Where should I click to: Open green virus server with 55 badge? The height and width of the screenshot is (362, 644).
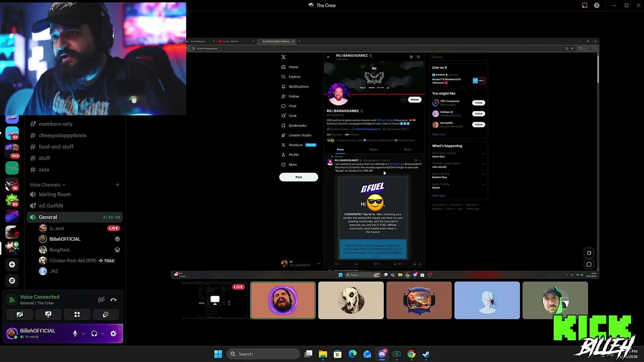[12, 200]
